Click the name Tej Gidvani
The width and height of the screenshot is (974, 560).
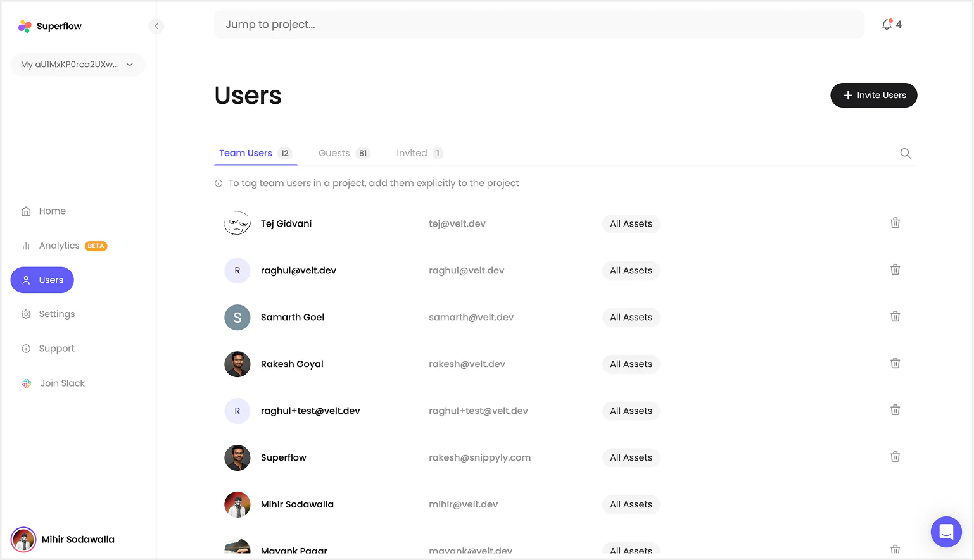click(286, 223)
